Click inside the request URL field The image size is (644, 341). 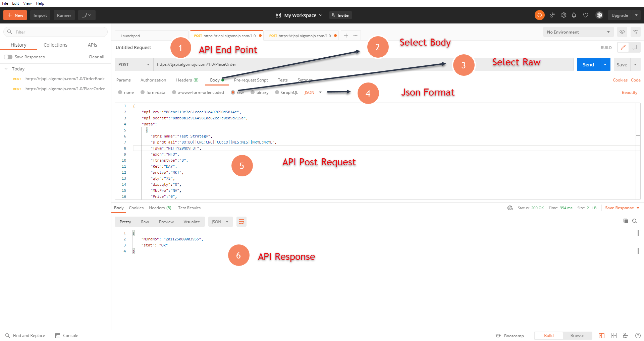click(x=235, y=64)
